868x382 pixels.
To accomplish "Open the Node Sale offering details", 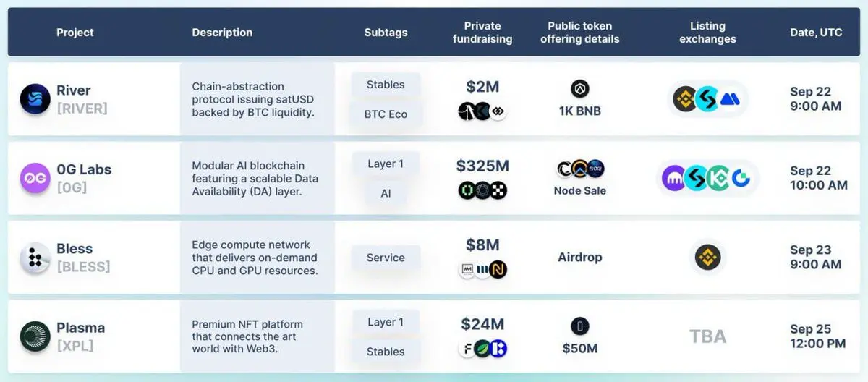I will tap(579, 191).
